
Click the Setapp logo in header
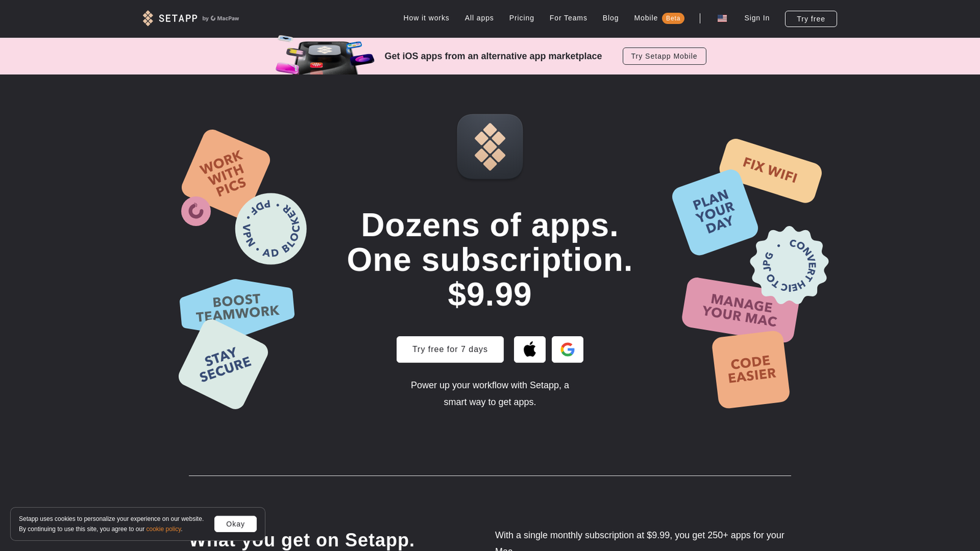190,18
